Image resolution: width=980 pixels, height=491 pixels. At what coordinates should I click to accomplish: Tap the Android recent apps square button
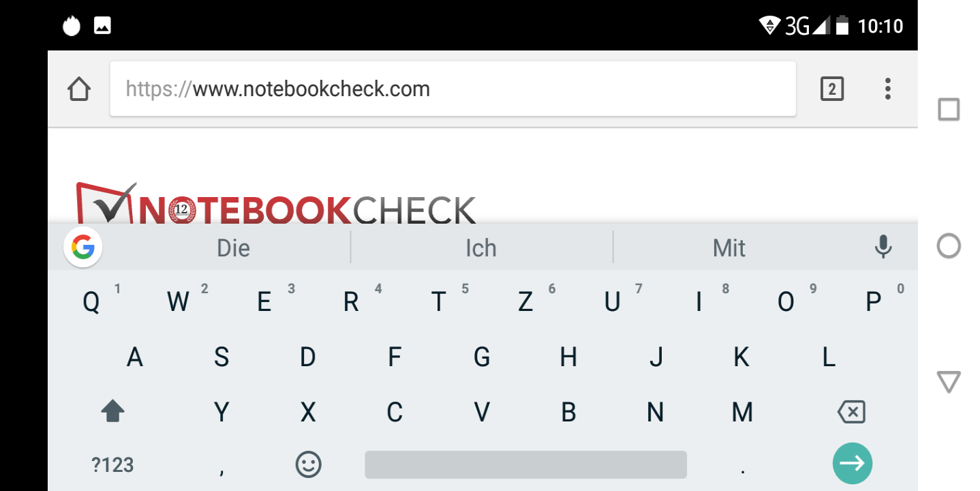[x=949, y=109]
